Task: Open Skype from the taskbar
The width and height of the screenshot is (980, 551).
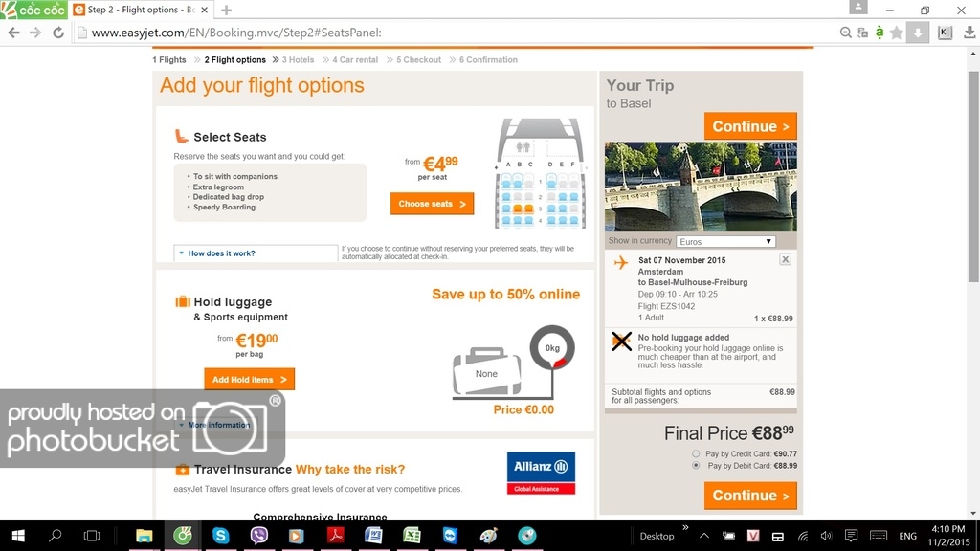Action: pos(221,536)
